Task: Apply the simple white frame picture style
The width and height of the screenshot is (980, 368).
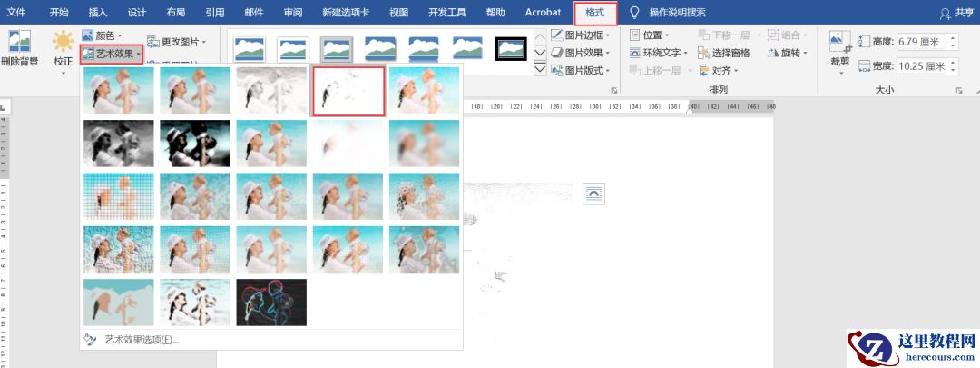Action: [250, 49]
